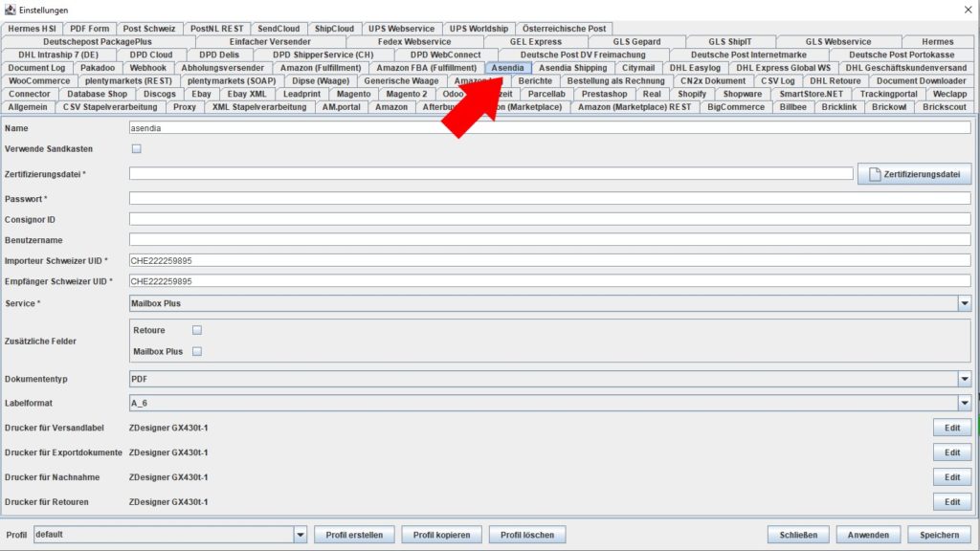Switch to the PostNL REST tab
Image resolution: width=980 pixels, height=551 pixels.
217,29
